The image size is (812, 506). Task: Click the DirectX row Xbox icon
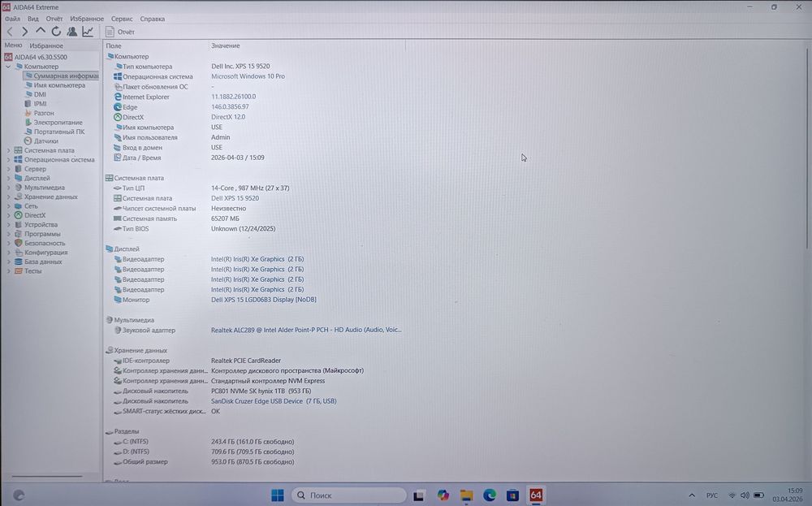coord(118,117)
